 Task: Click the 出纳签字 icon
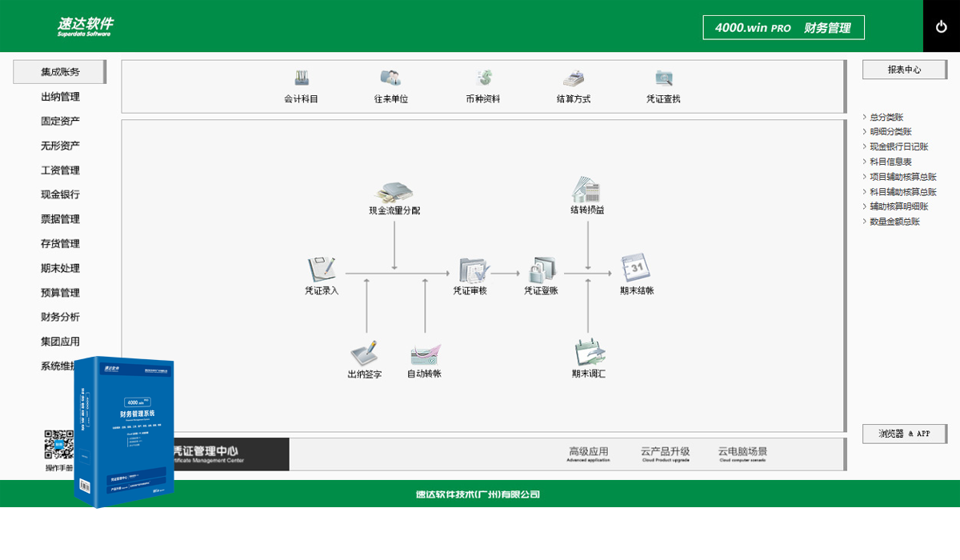pos(364,354)
